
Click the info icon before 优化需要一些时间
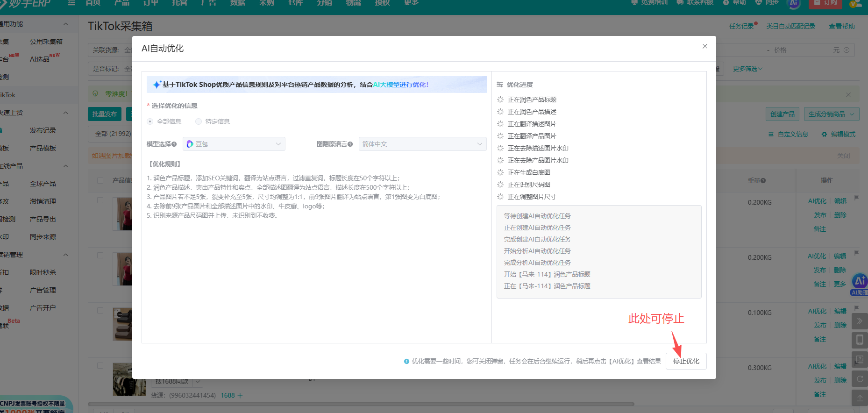(x=406, y=361)
